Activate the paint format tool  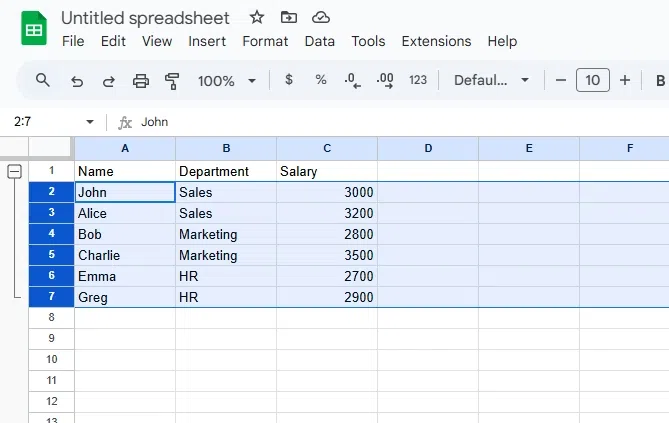pyautogui.click(x=172, y=80)
